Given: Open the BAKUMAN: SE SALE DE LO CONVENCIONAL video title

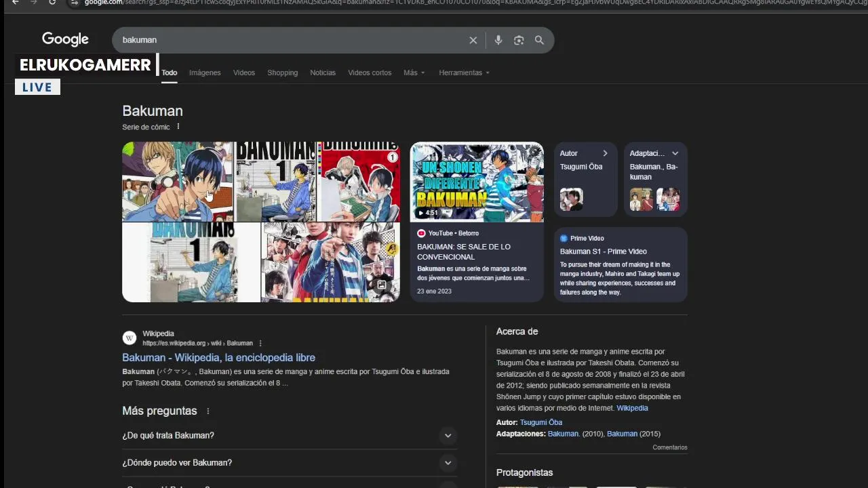Looking at the screenshot, I should 464,251.
